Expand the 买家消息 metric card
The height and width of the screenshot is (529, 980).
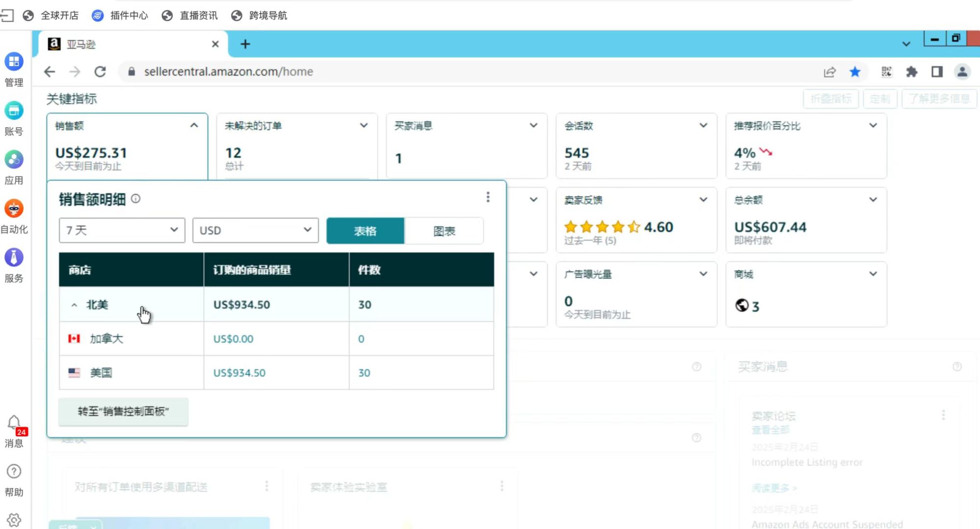(534, 125)
